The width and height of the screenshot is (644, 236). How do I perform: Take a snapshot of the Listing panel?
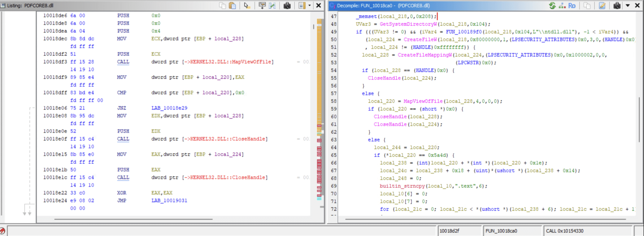pyautogui.click(x=287, y=6)
